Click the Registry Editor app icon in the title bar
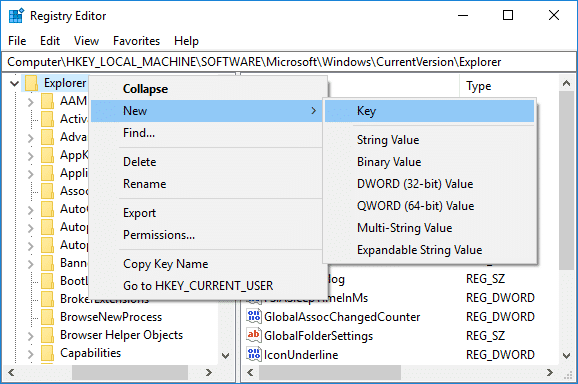Image resolution: width=578 pixels, height=384 pixels. (16, 15)
